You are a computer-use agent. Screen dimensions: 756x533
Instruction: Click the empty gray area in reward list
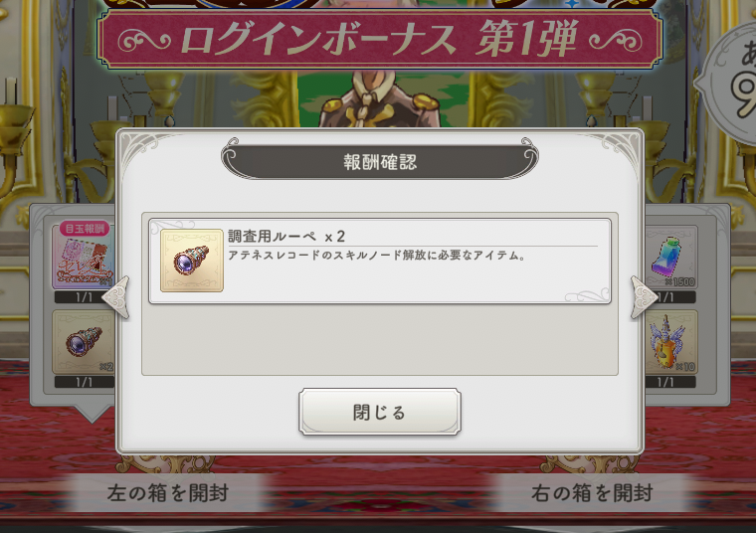[x=379, y=340]
